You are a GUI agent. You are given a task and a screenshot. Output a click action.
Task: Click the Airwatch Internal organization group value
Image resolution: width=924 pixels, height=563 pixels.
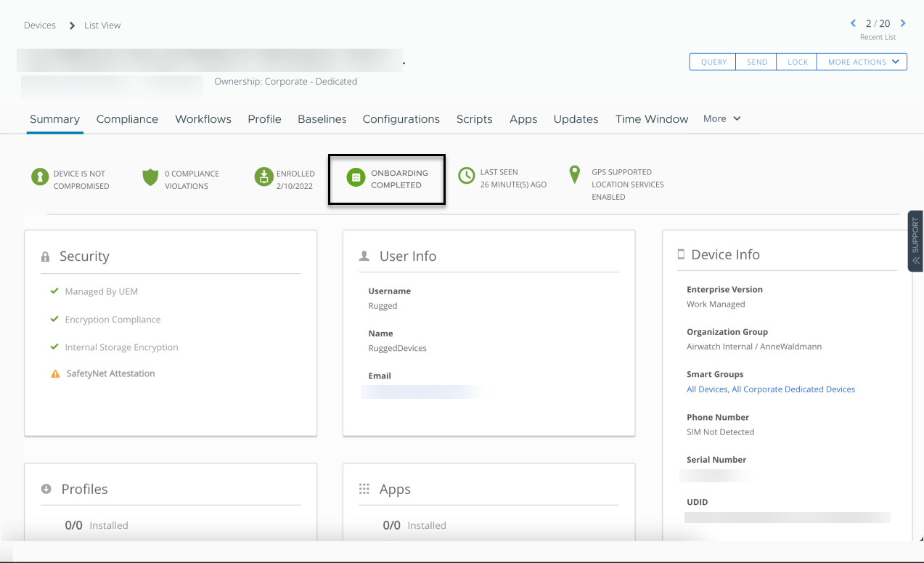click(x=754, y=347)
